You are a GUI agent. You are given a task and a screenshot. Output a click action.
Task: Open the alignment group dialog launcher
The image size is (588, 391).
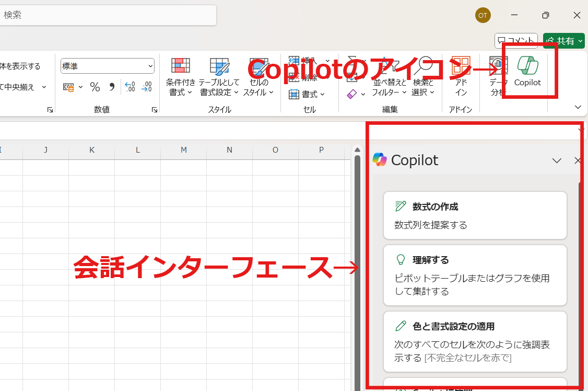50,110
